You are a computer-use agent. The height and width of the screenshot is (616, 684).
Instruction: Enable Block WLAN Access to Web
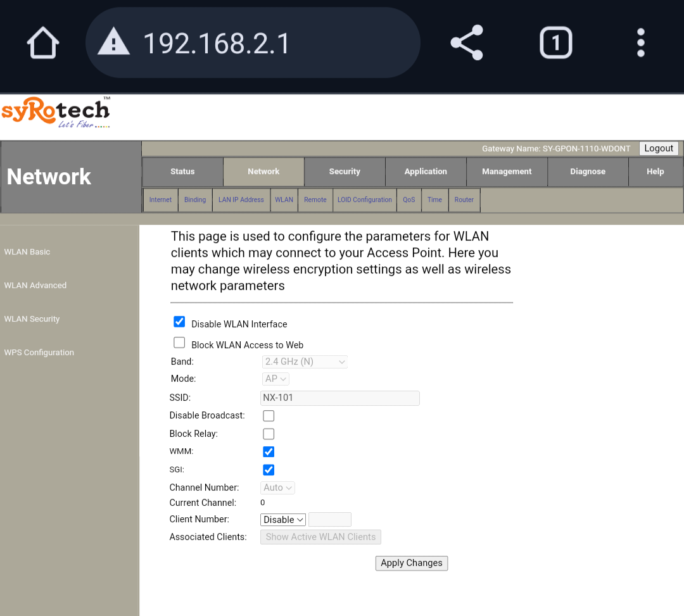click(179, 343)
